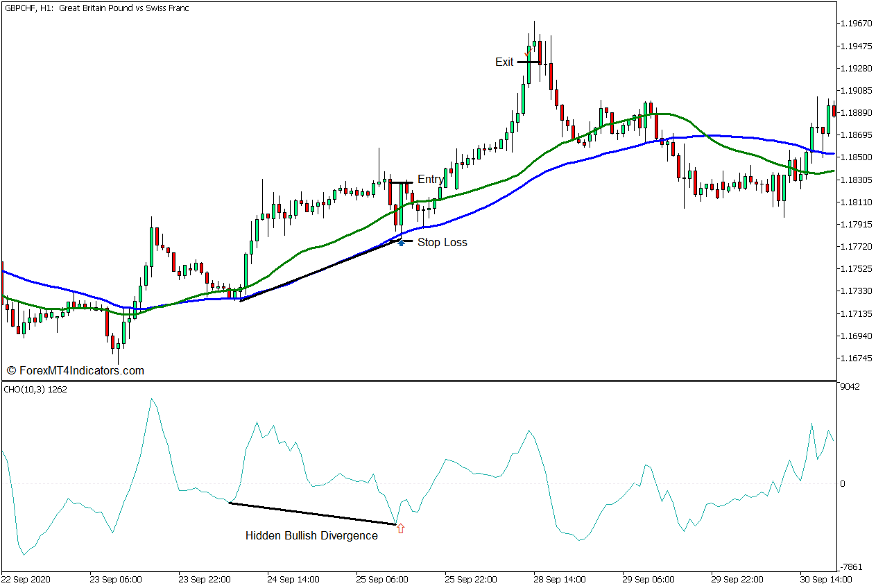Click the Hidden Bullish Divergence label

pos(311,535)
